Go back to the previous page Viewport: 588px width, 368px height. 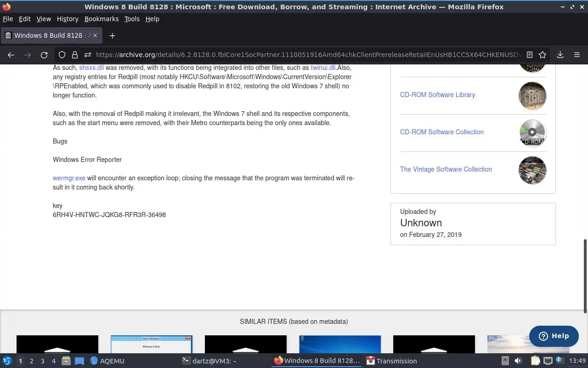pos(11,55)
